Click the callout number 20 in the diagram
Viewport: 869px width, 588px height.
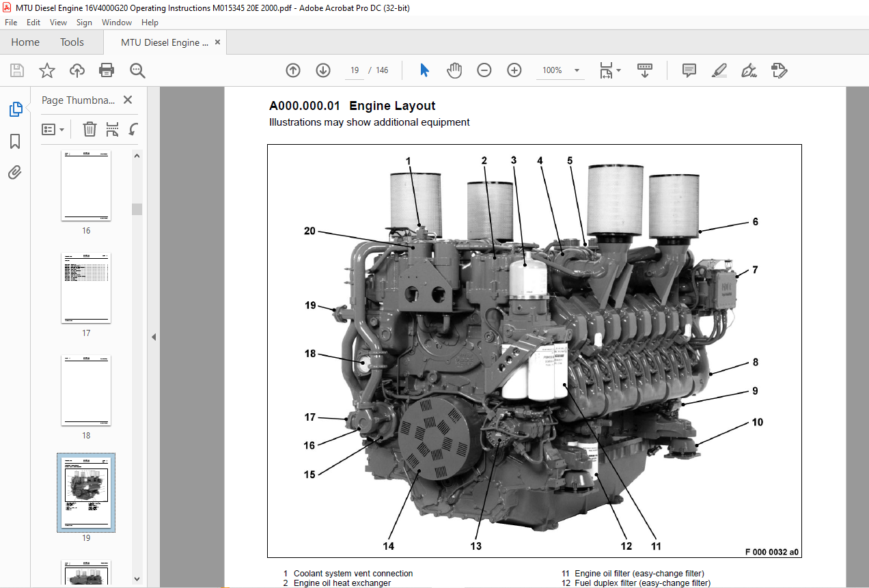(x=309, y=231)
